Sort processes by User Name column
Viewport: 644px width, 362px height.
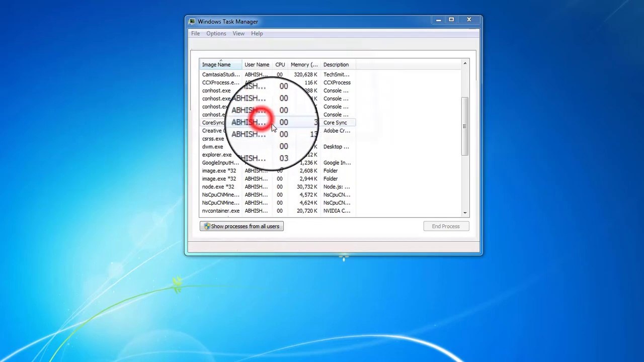click(257, 65)
